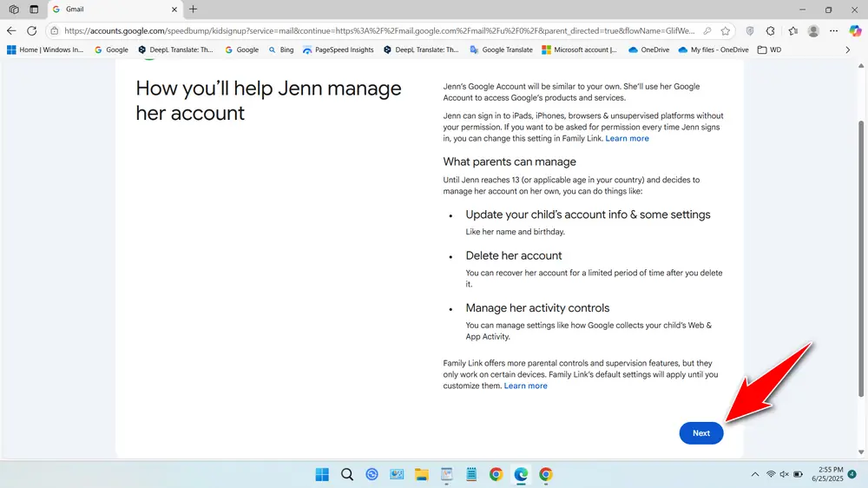Open Settings and more ellipsis menu
The image size is (868, 488).
(x=833, y=31)
